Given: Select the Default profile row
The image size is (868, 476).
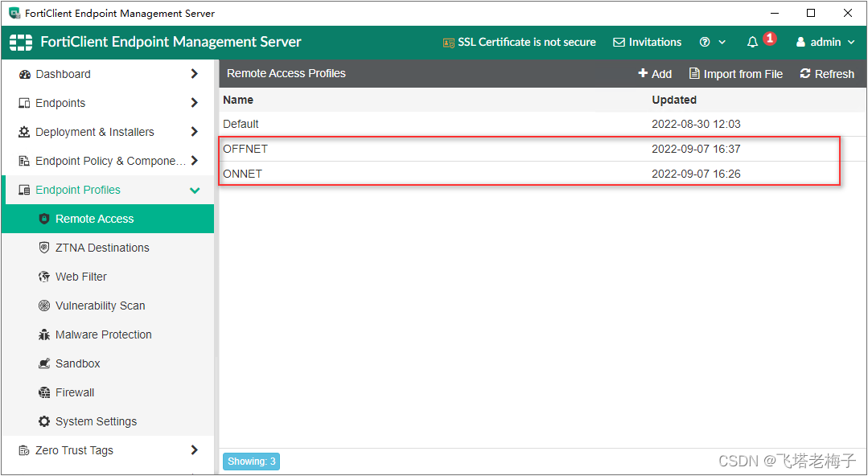Looking at the screenshot, I should (543, 124).
